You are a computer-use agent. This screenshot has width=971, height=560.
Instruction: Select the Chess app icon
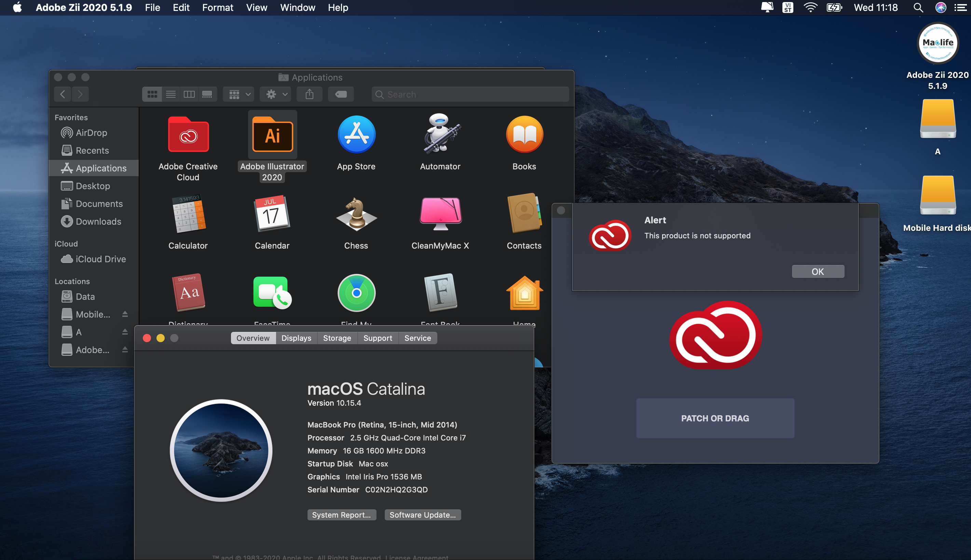pyautogui.click(x=356, y=214)
